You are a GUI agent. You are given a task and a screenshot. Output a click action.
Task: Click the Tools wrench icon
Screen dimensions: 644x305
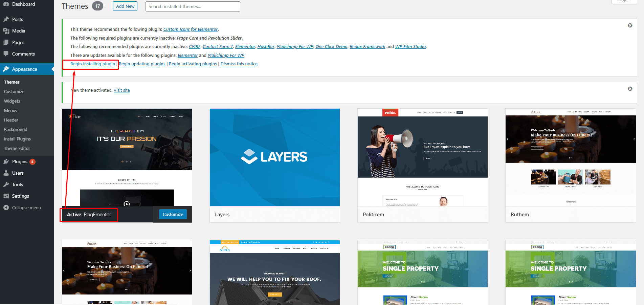[x=6, y=184]
